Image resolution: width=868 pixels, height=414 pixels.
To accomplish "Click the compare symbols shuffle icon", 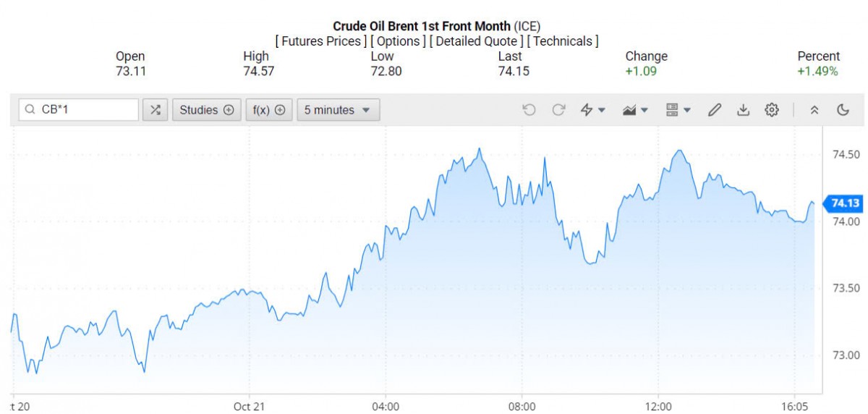I will coord(155,110).
